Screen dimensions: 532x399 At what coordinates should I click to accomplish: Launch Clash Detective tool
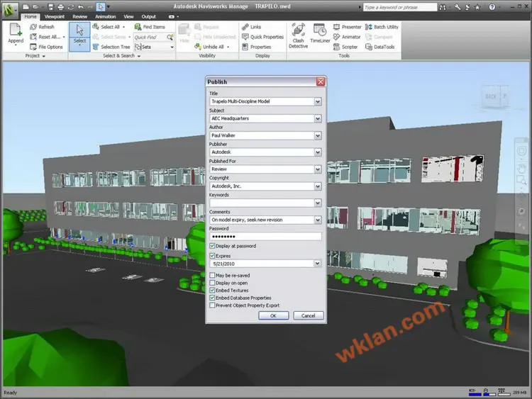tap(298, 35)
